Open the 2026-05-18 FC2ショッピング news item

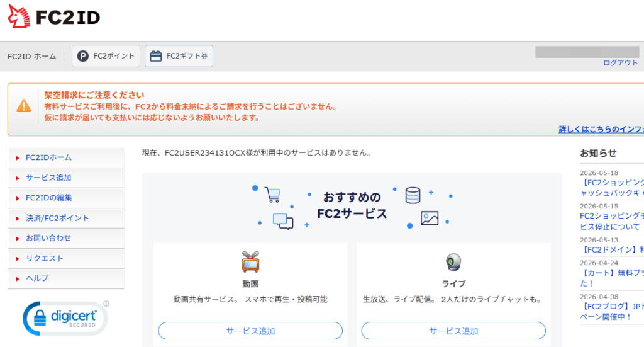point(612,188)
